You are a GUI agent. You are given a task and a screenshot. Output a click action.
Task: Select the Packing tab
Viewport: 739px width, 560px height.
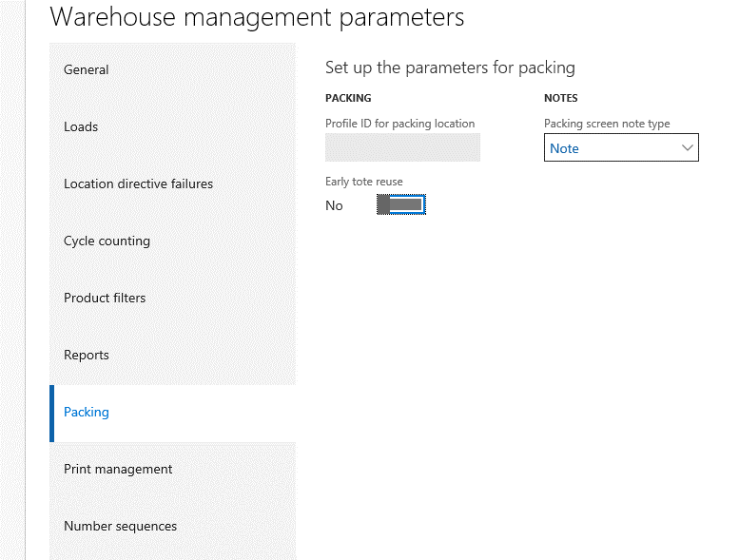point(87,412)
